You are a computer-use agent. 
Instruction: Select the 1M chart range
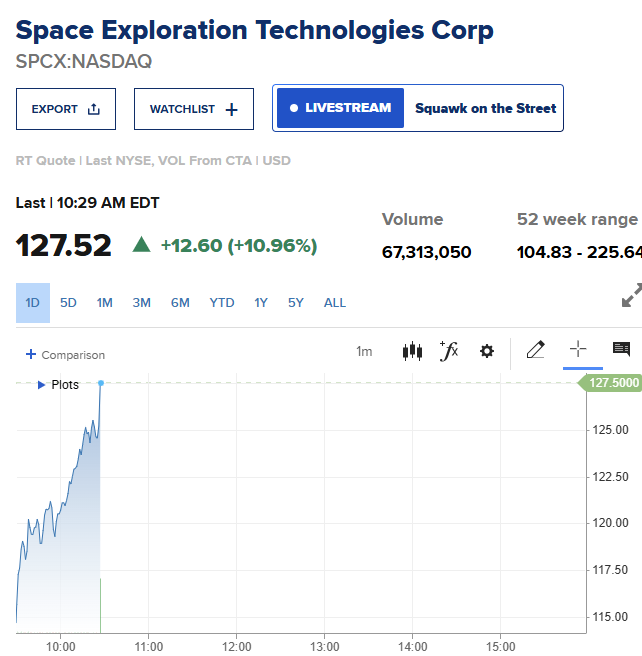(x=105, y=302)
